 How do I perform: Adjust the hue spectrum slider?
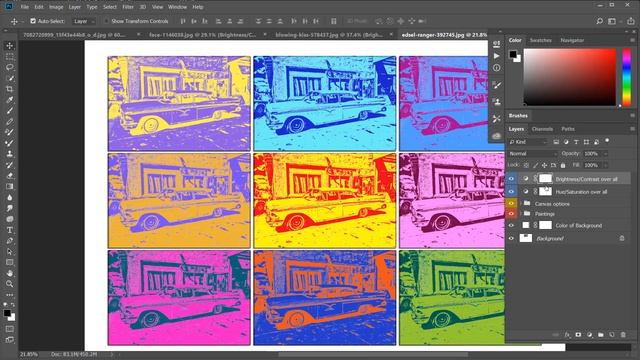(x=627, y=77)
